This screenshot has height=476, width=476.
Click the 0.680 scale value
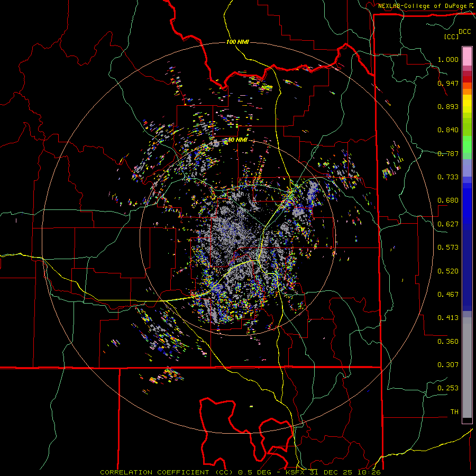(x=448, y=200)
